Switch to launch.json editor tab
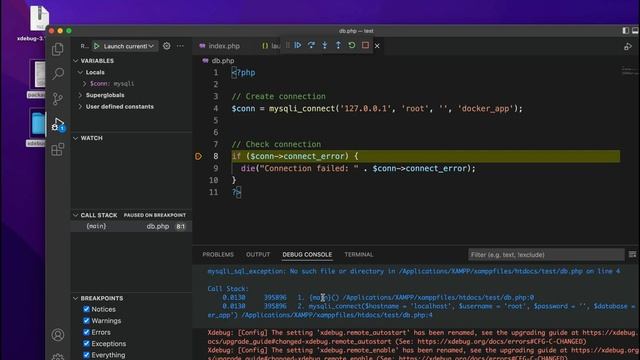This screenshot has height=360, width=640. (x=271, y=46)
